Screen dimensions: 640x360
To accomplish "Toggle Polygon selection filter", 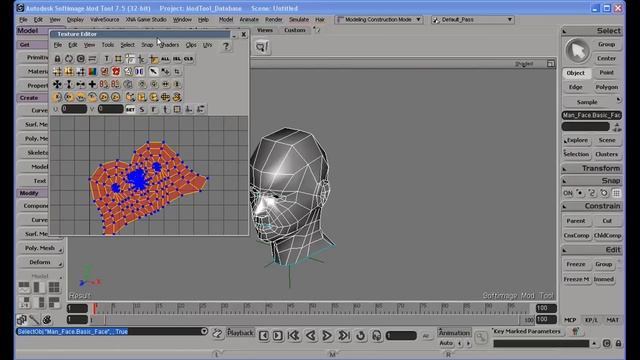I will (607, 87).
